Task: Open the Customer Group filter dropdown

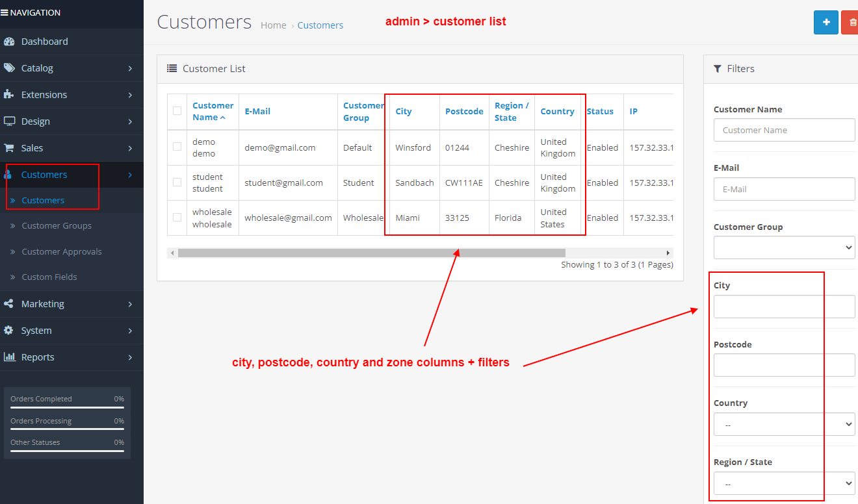Action: [x=784, y=247]
